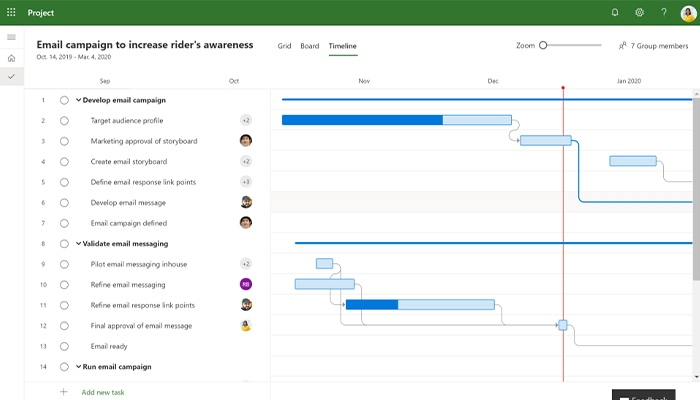Click the Refine email messaging Gantt bar
The image size is (700, 400).
click(x=325, y=284)
